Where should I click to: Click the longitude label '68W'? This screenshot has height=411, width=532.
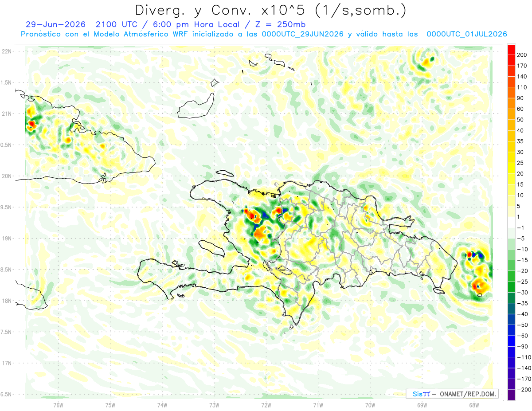coord(474,405)
